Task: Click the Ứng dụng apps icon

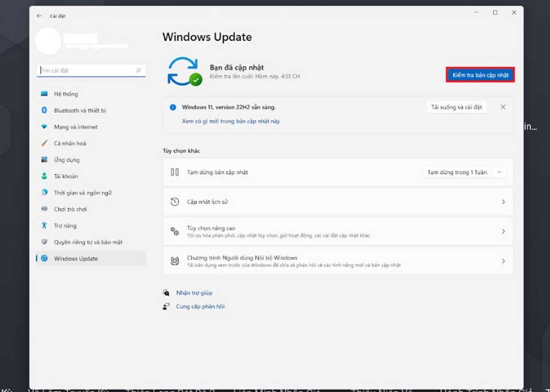Action: [44, 160]
